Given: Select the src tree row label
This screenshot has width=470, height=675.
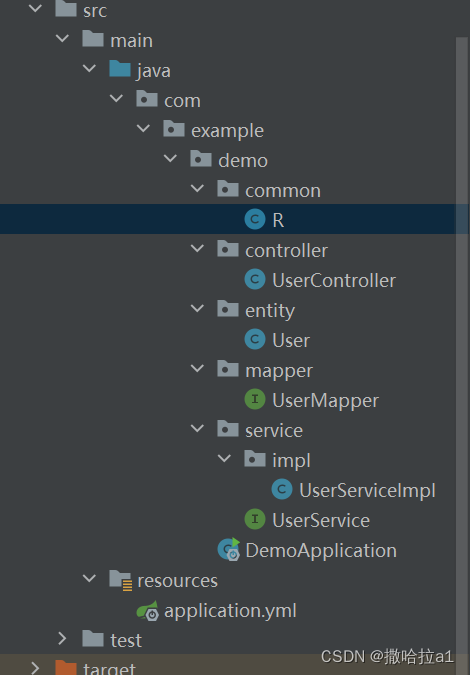Looking at the screenshot, I should [95, 10].
